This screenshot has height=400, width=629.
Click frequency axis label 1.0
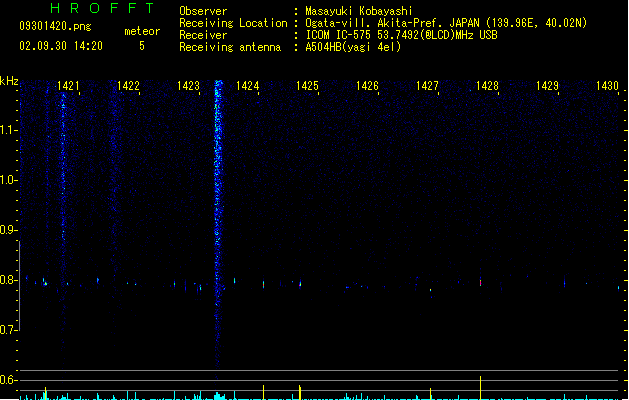click(x=7, y=180)
